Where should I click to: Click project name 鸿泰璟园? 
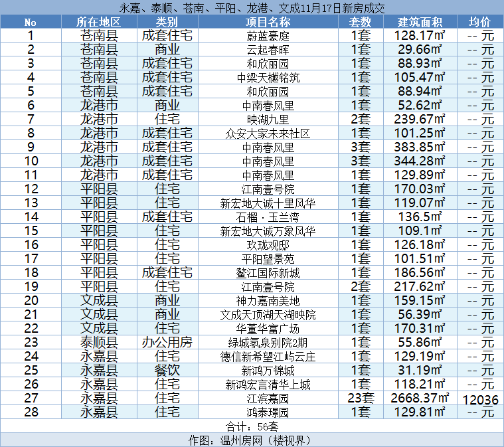pos(268,412)
